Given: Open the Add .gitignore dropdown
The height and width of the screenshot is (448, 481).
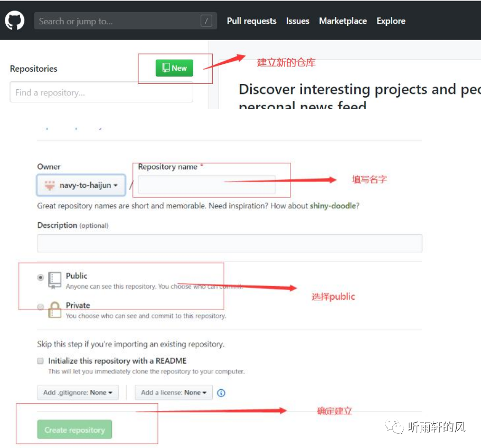Looking at the screenshot, I should click(78, 393).
